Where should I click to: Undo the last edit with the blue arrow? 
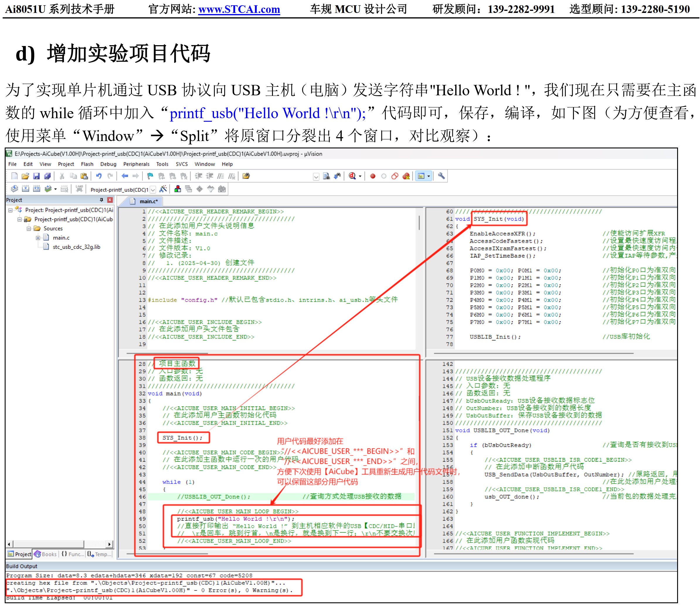[99, 176]
